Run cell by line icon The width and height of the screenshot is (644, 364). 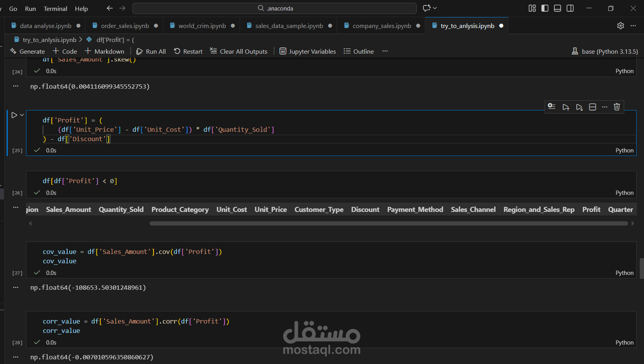coord(552,107)
